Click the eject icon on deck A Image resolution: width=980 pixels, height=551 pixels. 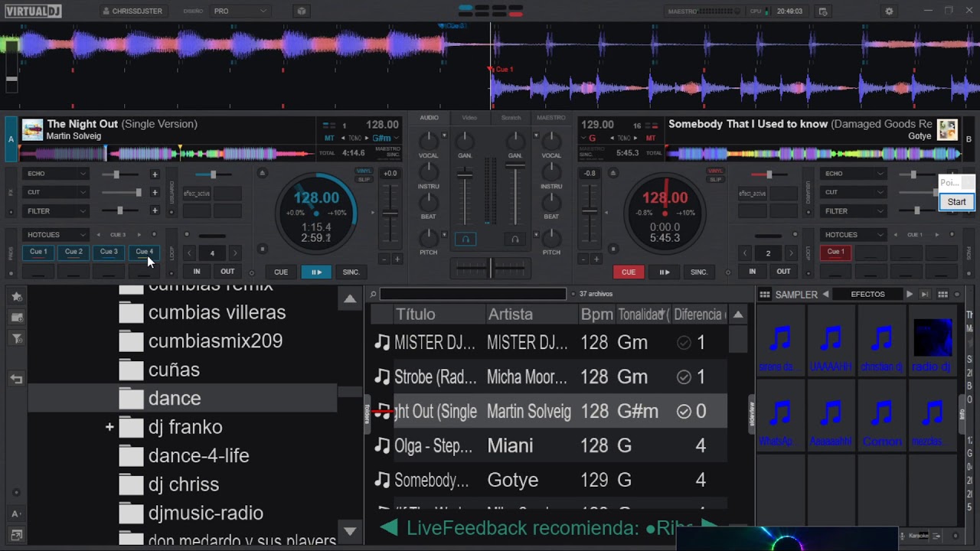(x=262, y=173)
